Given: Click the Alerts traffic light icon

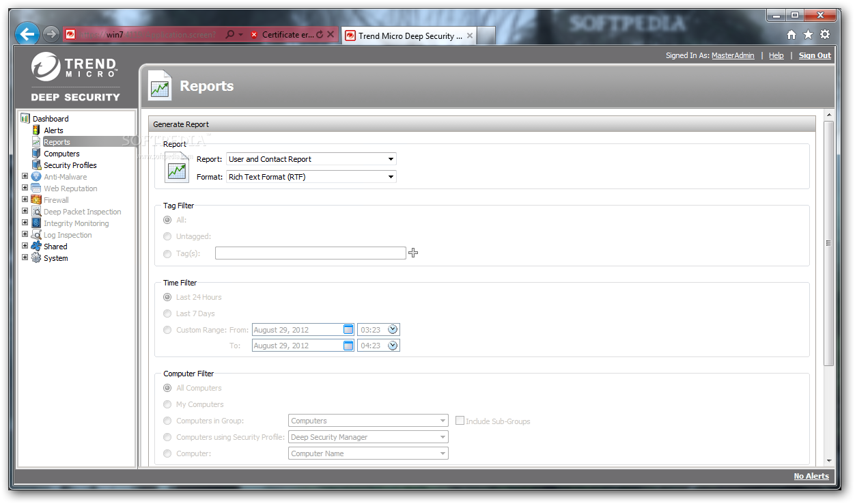Looking at the screenshot, I should 36,130.
